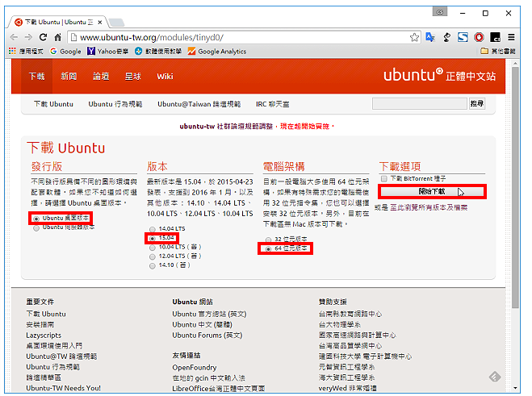Click the Evernote-style extension icon beside translate

pos(446,37)
